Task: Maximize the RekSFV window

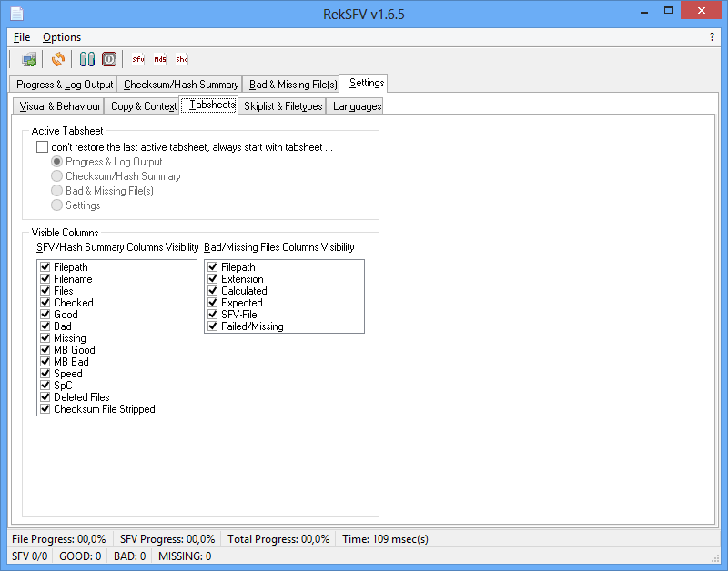Action: [x=669, y=11]
